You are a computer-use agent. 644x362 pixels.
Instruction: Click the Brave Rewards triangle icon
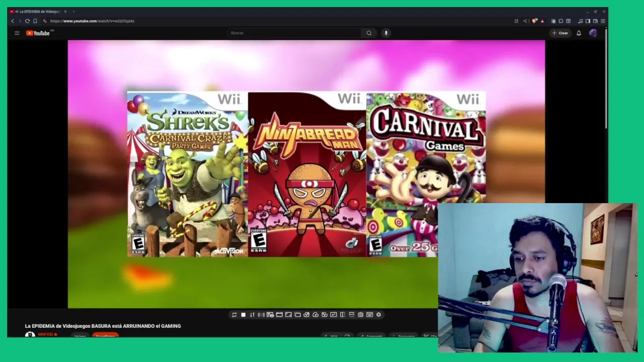pyautogui.click(x=542, y=21)
